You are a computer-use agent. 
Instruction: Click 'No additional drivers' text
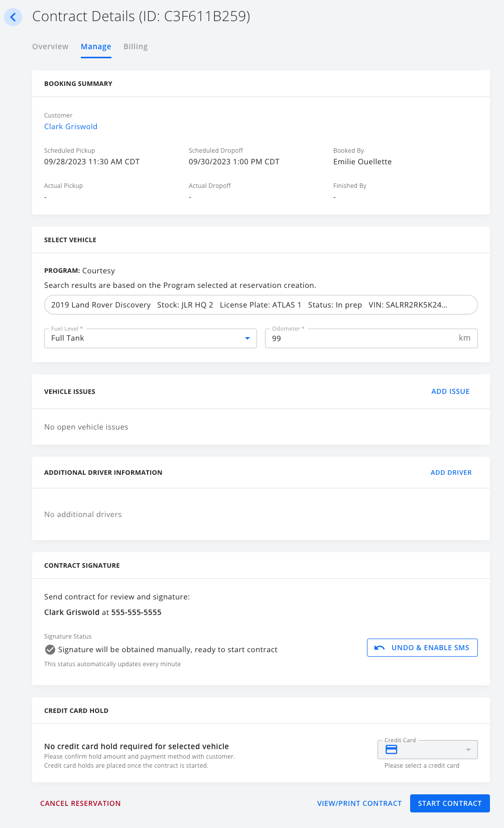(83, 514)
